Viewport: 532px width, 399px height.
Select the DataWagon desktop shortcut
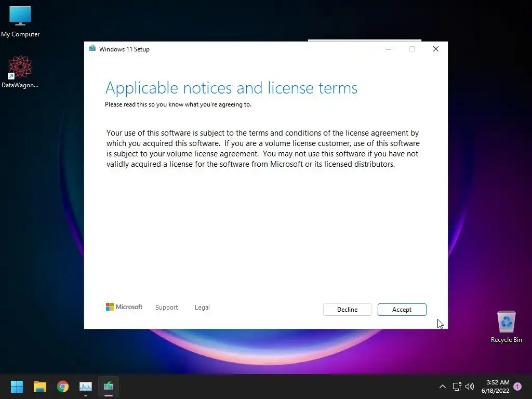(x=20, y=72)
